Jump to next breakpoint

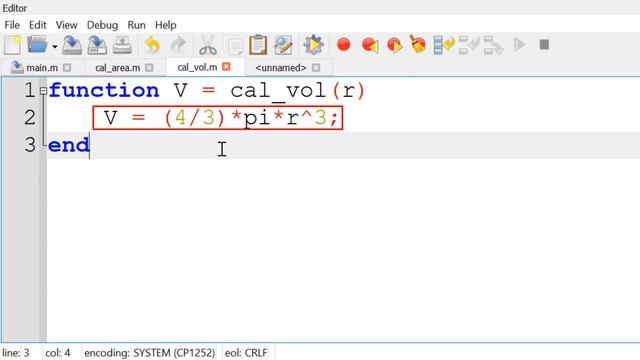pos(395,44)
